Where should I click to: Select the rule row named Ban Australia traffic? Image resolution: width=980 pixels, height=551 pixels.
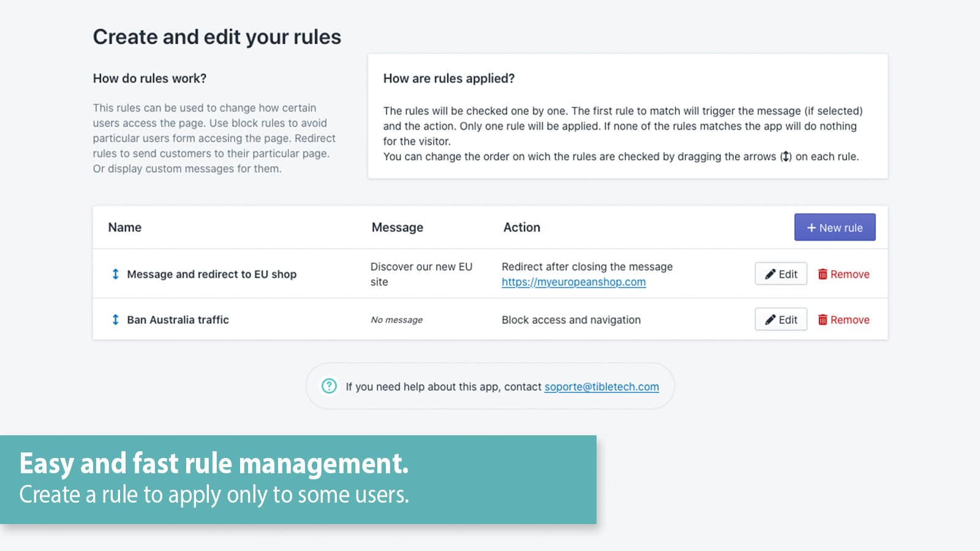coord(178,319)
